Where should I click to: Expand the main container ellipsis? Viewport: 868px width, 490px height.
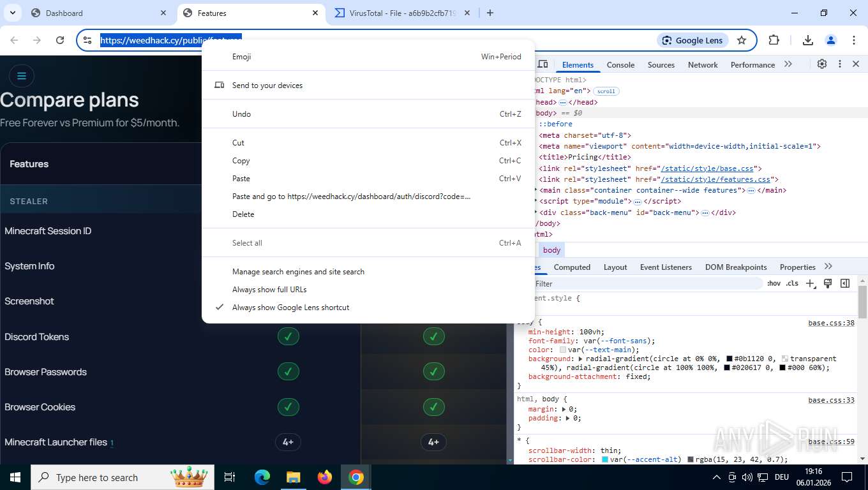pos(751,191)
